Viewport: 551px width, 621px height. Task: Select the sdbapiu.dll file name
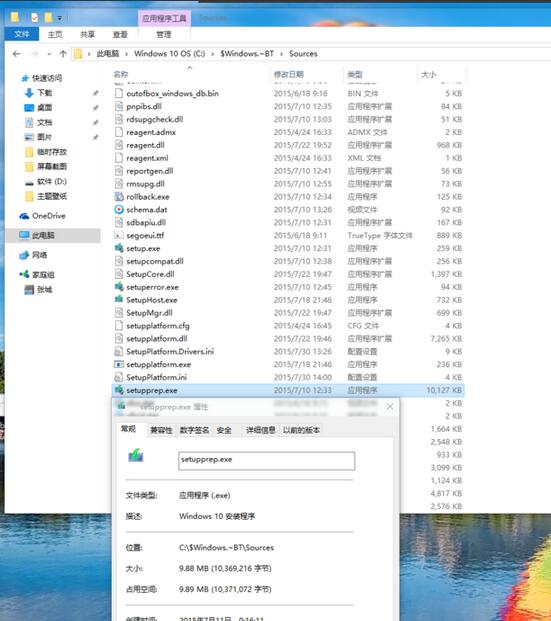click(146, 223)
